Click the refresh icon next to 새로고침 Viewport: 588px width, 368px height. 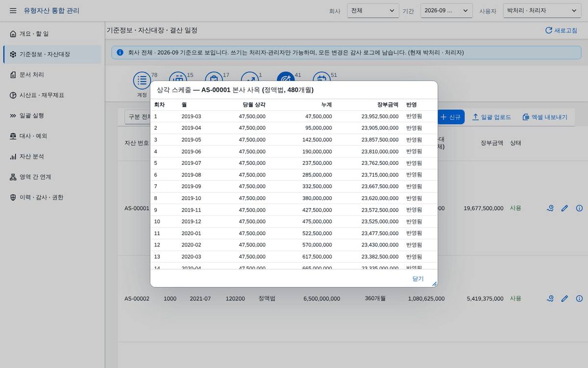pos(549,30)
